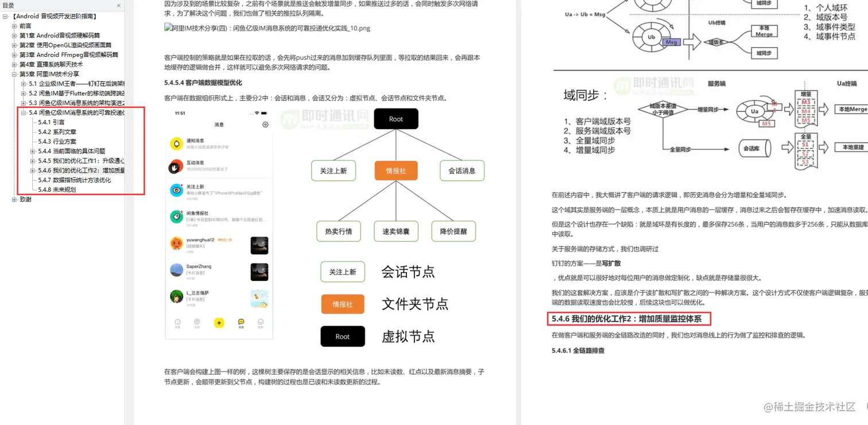This screenshot has width=868, height=425.
Task: Click yuwanghua12 avatar in phone mockup
Action: click(x=176, y=244)
